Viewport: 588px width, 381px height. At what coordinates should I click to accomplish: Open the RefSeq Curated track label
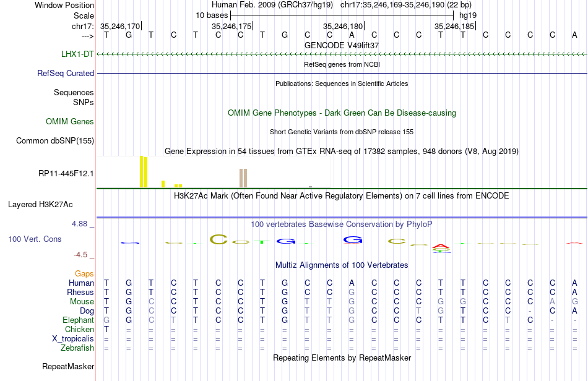pos(65,73)
